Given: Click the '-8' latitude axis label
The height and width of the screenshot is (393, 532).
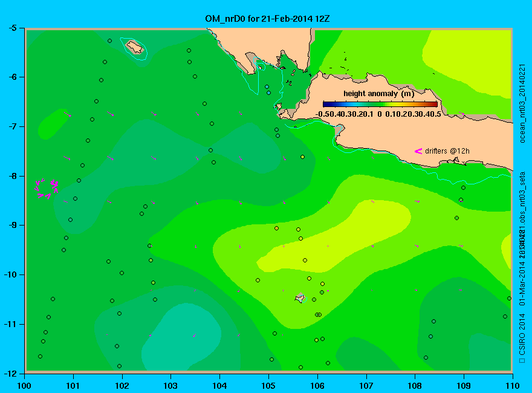Looking at the screenshot, I should (x=12, y=176).
